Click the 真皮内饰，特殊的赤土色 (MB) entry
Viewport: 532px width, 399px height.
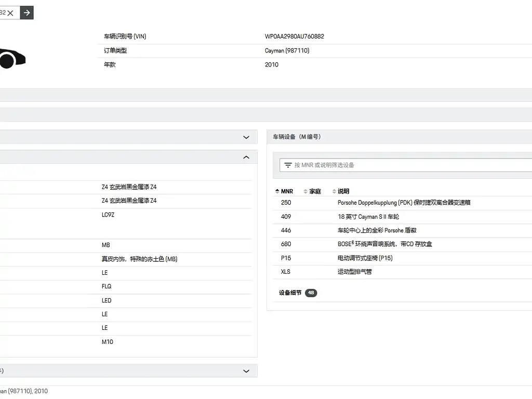pyautogui.click(x=139, y=259)
